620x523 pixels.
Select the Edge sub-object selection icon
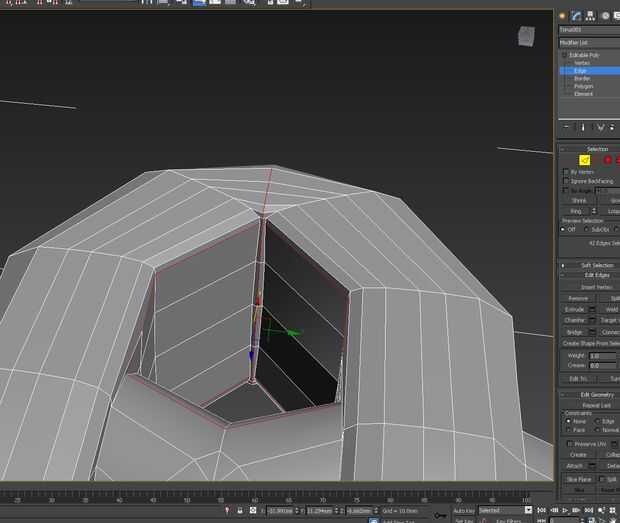pos(584,160)
